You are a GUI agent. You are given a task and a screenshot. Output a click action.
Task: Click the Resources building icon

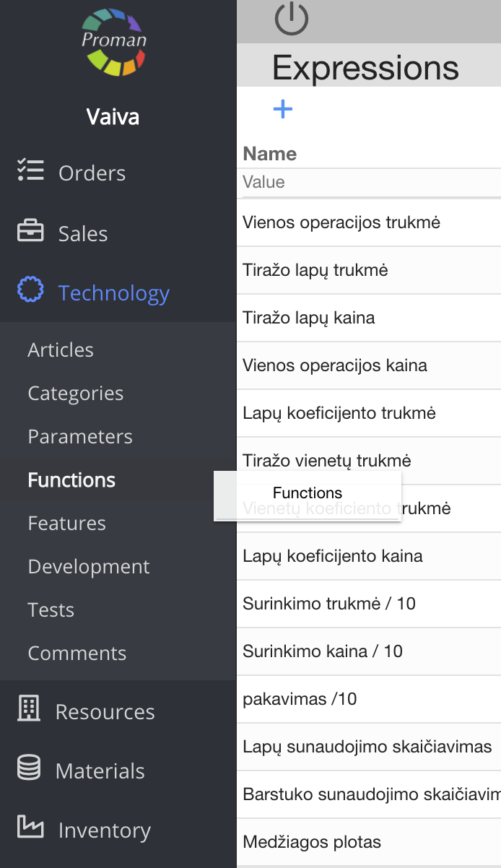point(29,710)
